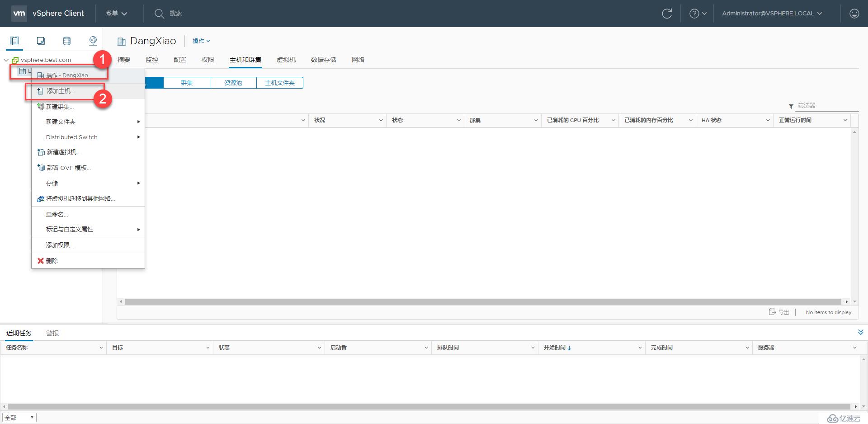The height and width of the screenshot is (424, 868).
Task: Open 任务名称 column dropdown arrow
Action: click(101, 348)
